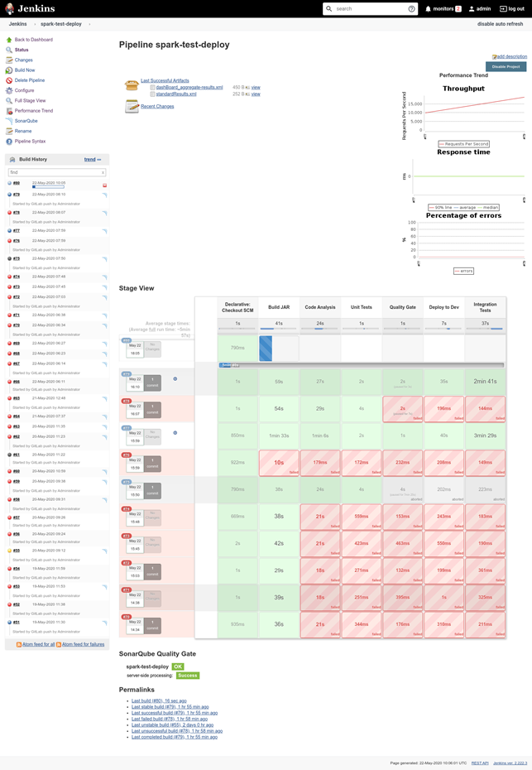532x770 pixels.
Task: Open Pipeline Syntax from sidebar menu
Action: point(30,142)
